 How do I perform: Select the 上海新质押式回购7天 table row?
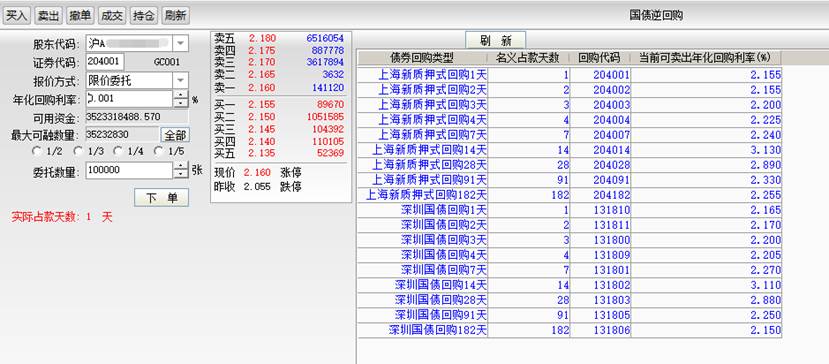tap(569, 135)
